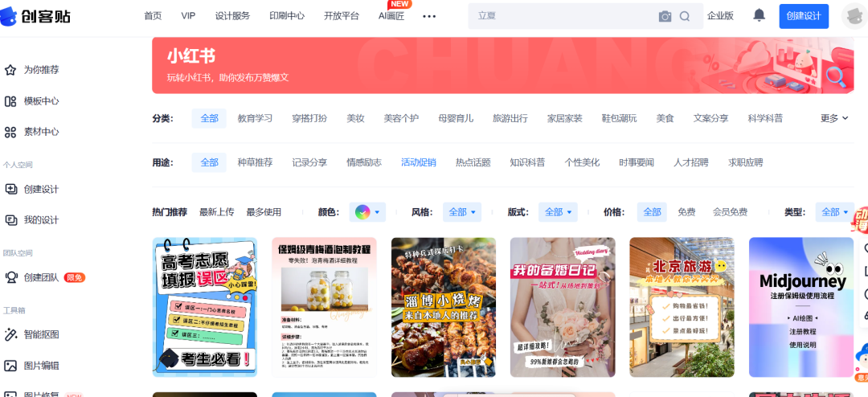Open the user avatar menu
Screen dimensions: 868x397
click(854, 16)
